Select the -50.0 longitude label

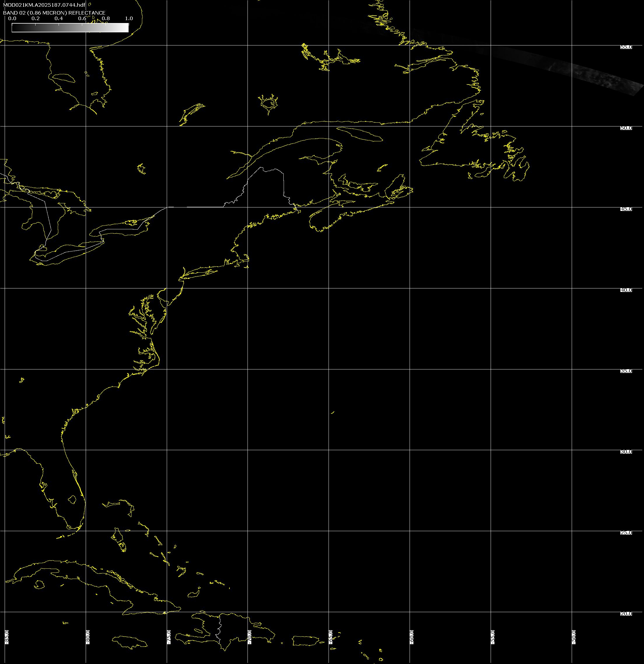[574, 637]
